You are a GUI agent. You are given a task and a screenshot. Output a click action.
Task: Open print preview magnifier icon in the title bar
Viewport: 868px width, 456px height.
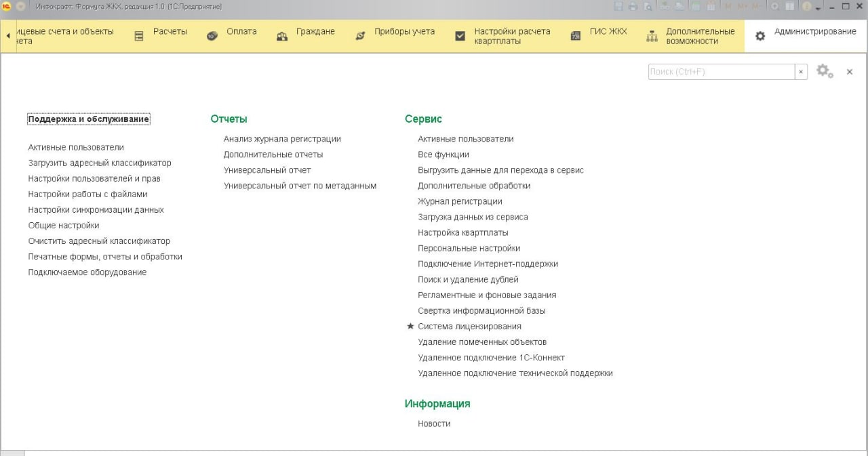648,7
